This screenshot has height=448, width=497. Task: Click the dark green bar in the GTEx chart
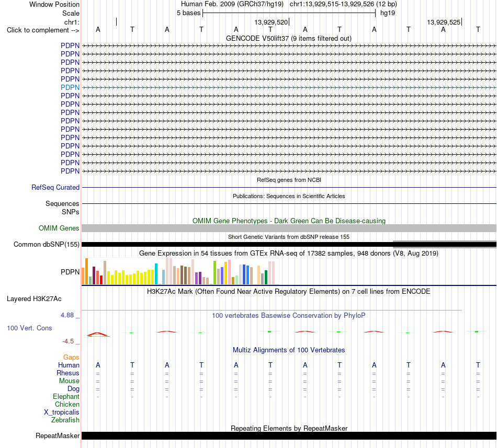click(x=266, y=278)
